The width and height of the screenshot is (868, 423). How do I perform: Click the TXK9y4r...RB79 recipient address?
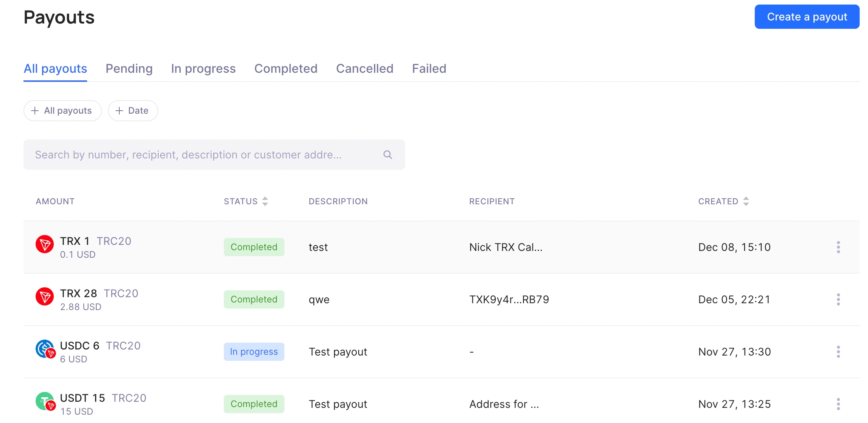[x=509, y=299]
